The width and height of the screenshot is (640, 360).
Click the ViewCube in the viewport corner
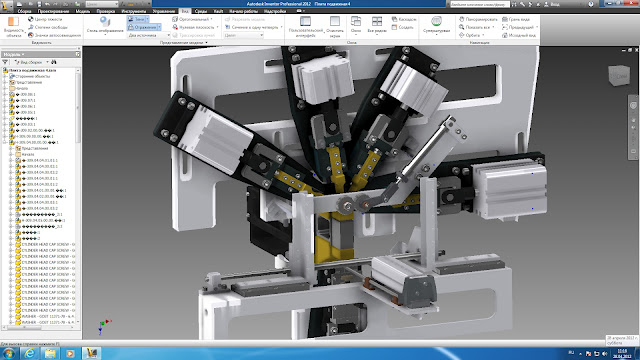click(619, 76)
